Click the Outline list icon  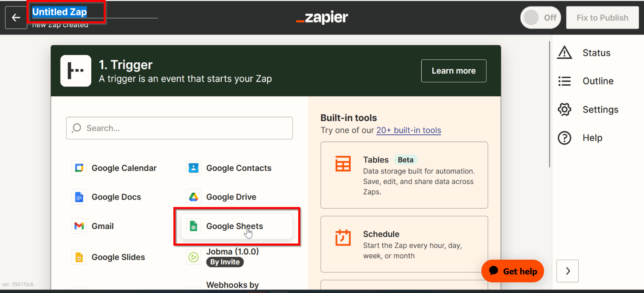565,81
